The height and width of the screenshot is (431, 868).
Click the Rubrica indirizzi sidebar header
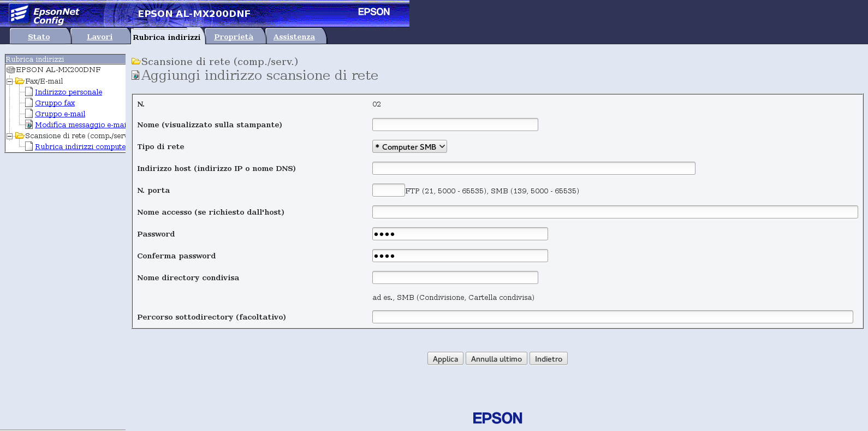(66, 59)
